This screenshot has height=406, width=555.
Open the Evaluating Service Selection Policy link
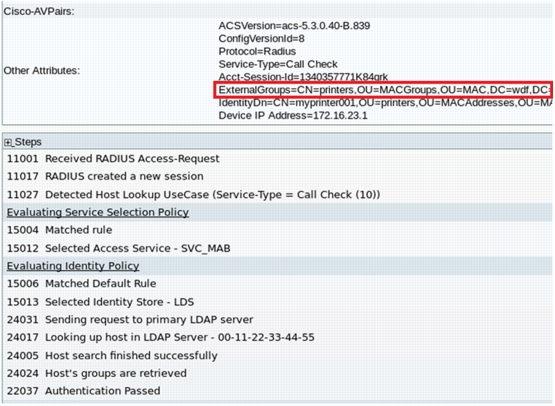click(98, 212)
